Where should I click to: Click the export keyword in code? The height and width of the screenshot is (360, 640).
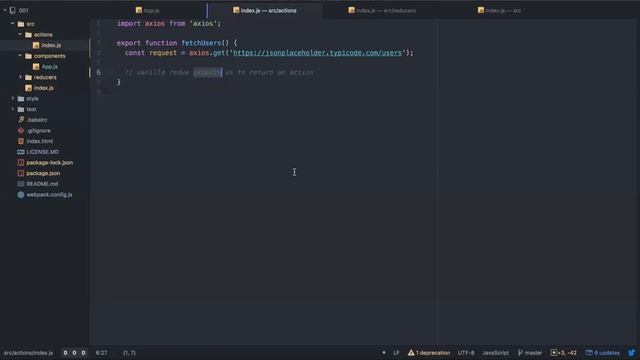(x=129, y=43)
